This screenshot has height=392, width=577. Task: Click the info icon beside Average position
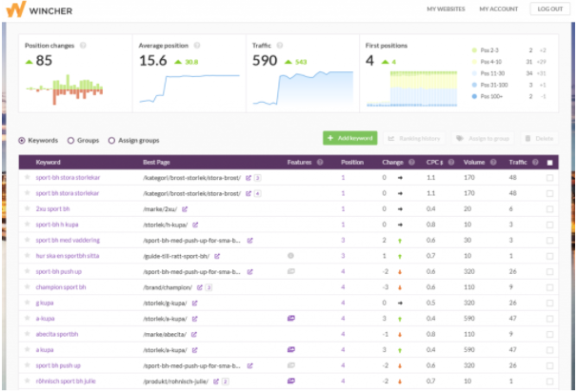[x=197, y=46]
